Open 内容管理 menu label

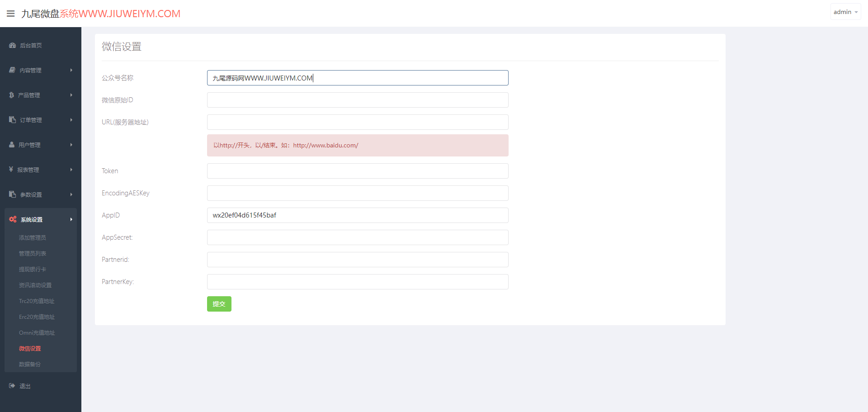30,70
